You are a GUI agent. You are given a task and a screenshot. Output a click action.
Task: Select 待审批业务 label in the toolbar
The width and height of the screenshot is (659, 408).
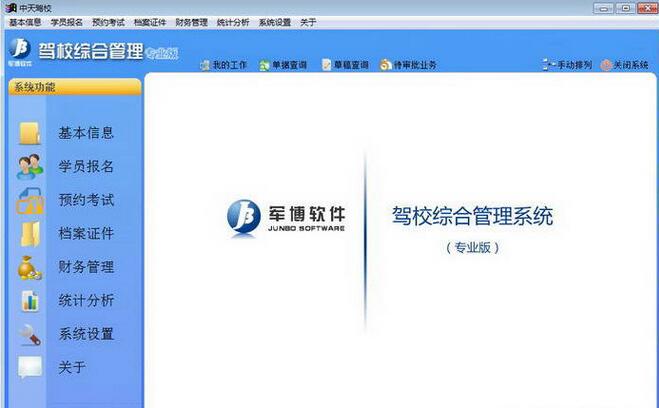pyautogui.click(x=415, y=65)
